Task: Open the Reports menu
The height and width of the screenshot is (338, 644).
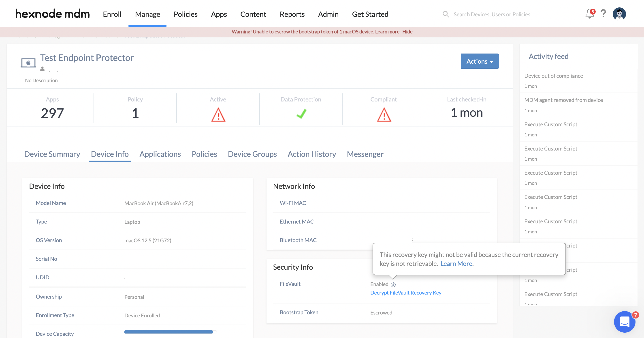Action: point(292,14)
